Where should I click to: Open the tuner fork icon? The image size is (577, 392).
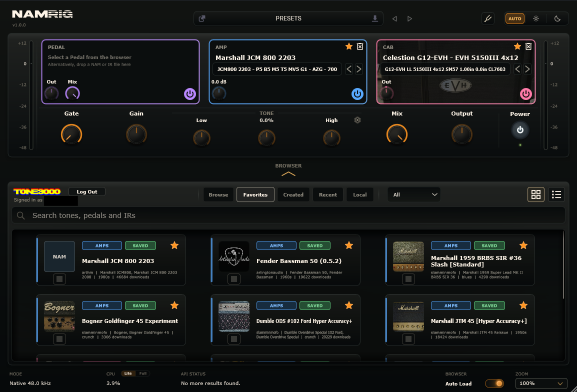click(488, 18)
